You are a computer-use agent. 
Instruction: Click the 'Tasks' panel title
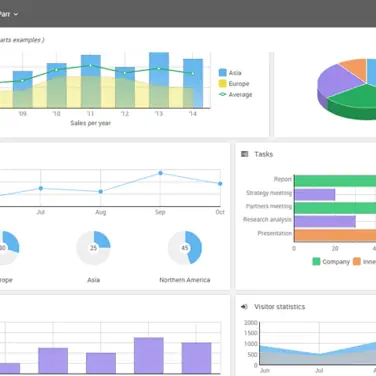click(264, 154)
